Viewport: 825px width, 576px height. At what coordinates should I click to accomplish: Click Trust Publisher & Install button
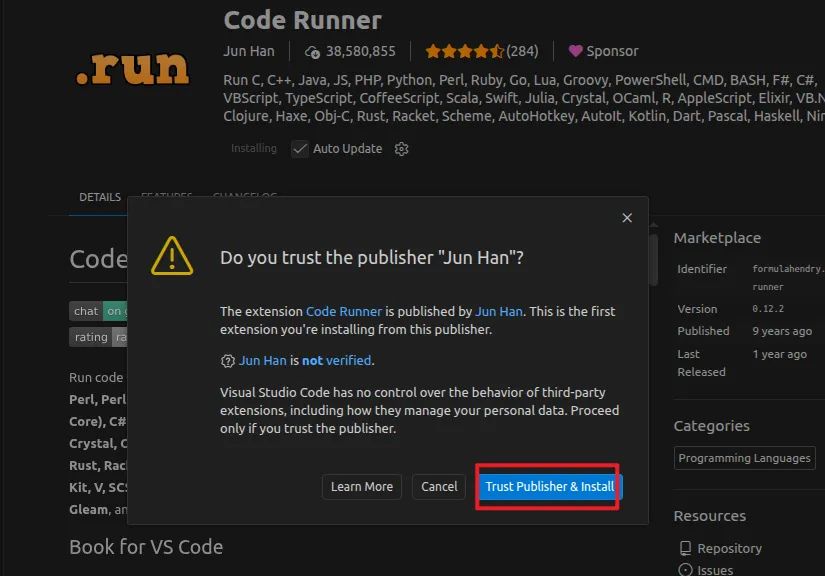pos(550,487)
